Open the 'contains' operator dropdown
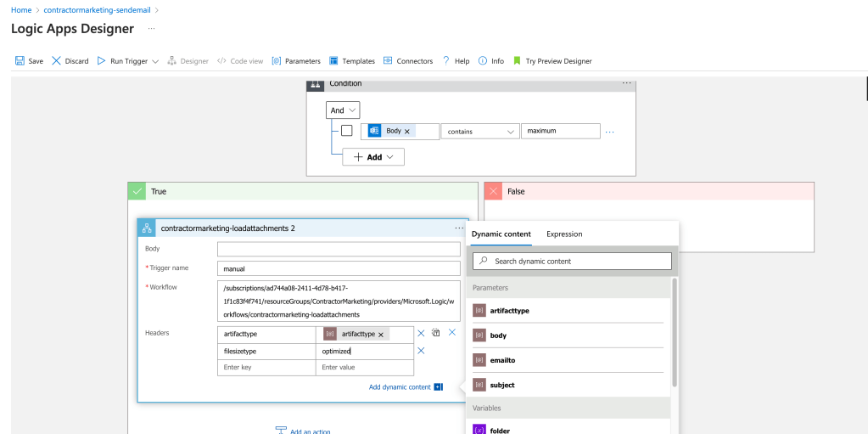868x434 pixels. 480,132
